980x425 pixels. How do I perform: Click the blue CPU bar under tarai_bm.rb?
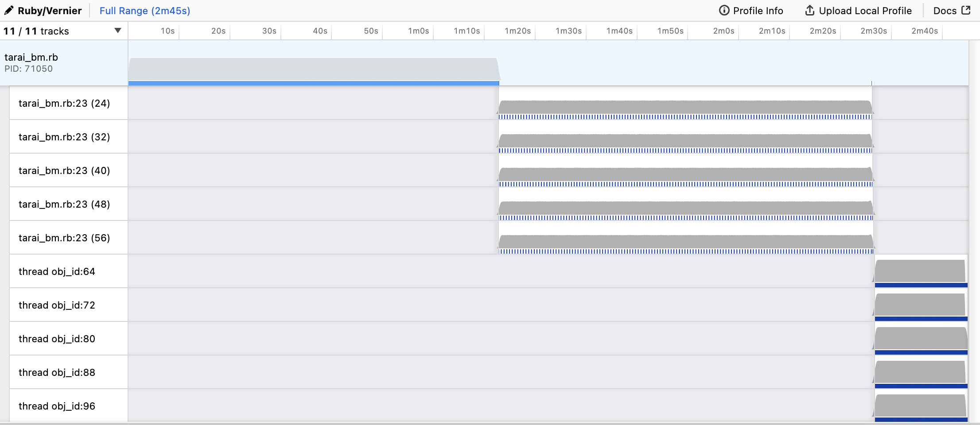coord(310,83)
